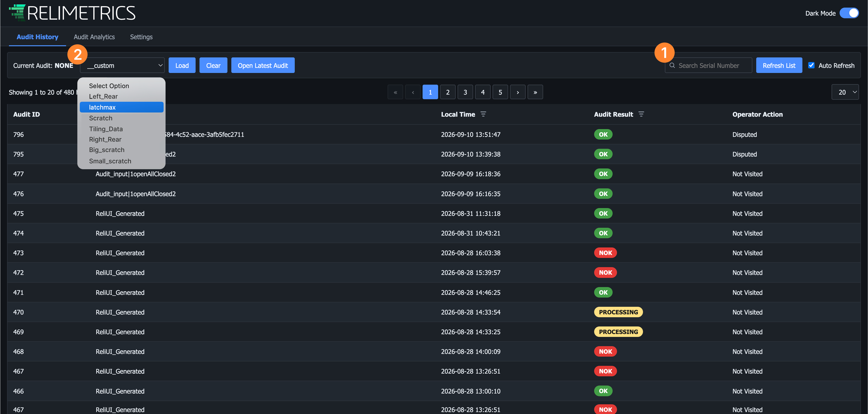Select latchmax option in the list
This screenshot has height=414, width=868.
pos(122,107)
